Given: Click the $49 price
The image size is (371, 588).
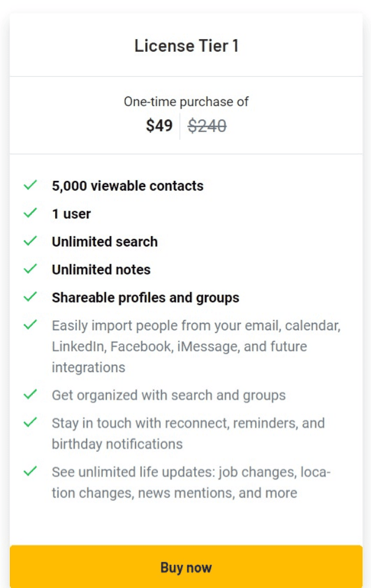Looking at the screenshot, I should [x=159, y=126].
